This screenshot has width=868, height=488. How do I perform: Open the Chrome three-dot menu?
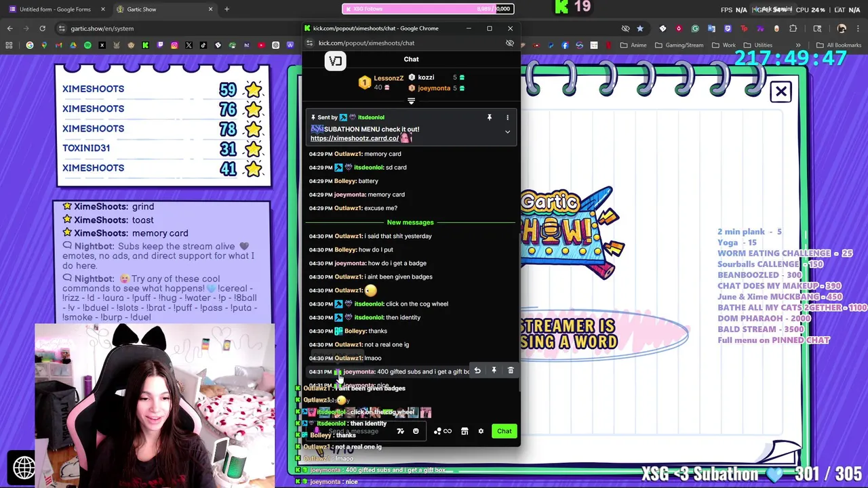click(x=858, y=28)
